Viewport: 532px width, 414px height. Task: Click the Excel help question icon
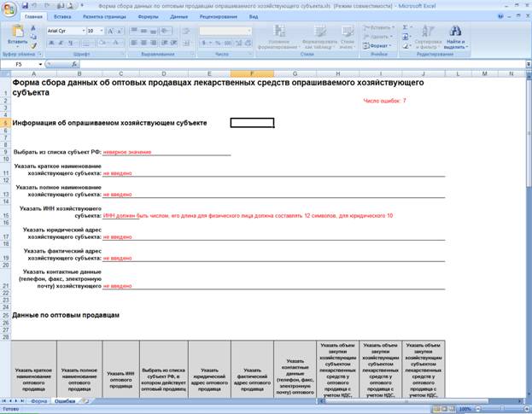point(500,16)
